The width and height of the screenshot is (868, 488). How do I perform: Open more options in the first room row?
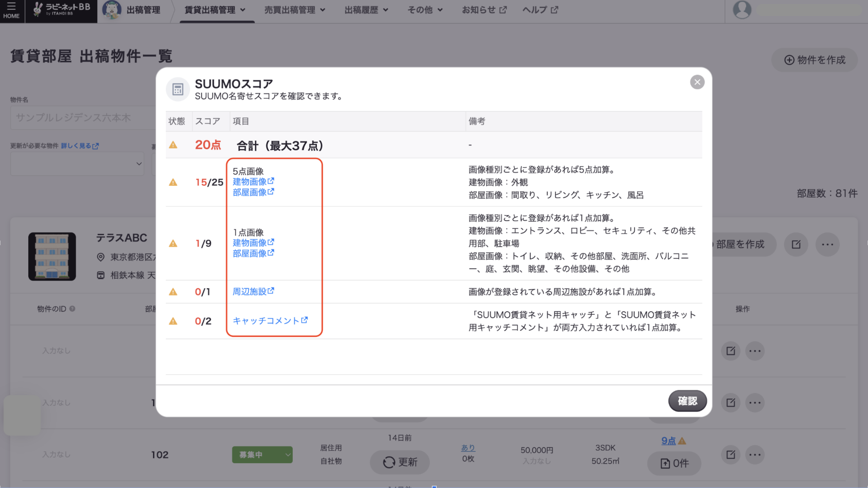[x=755, y=351]
